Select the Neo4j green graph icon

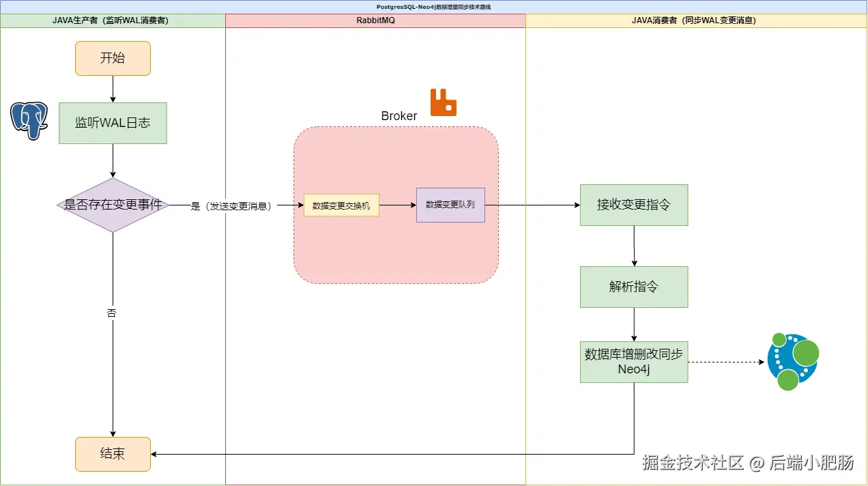(x=792, y=361)
